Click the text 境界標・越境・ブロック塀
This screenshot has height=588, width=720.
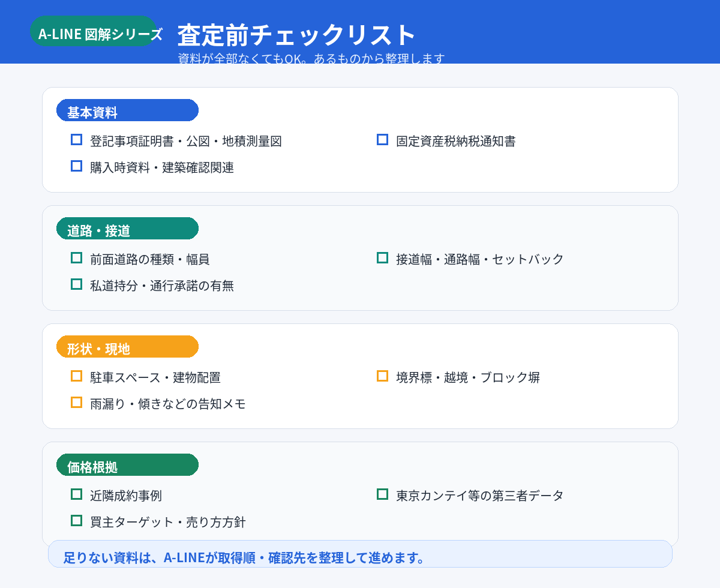(x=468, y=378)
